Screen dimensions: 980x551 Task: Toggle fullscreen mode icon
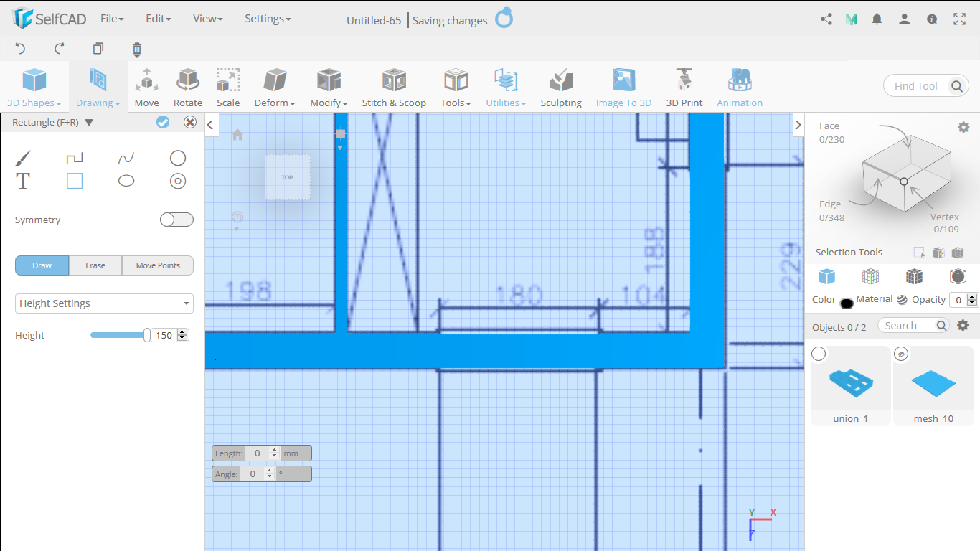(x=960, y=19)
